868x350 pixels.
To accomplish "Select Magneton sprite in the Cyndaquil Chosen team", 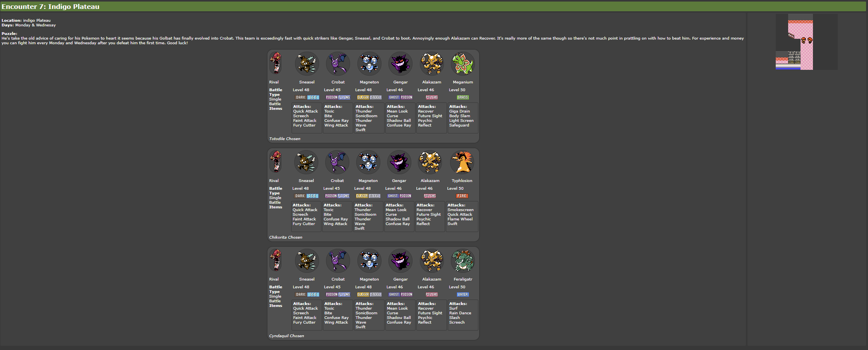I will point(369,261).
